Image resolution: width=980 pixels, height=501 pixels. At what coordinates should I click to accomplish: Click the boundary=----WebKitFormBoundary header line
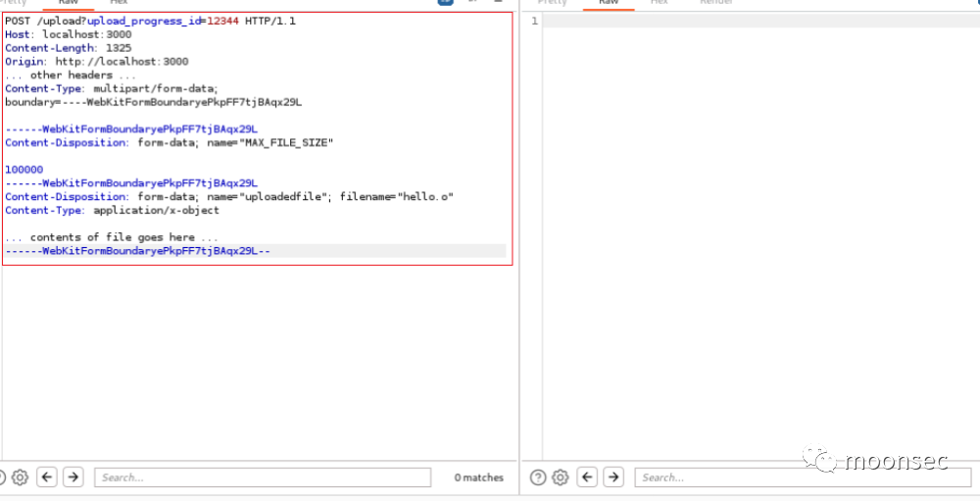154,102
